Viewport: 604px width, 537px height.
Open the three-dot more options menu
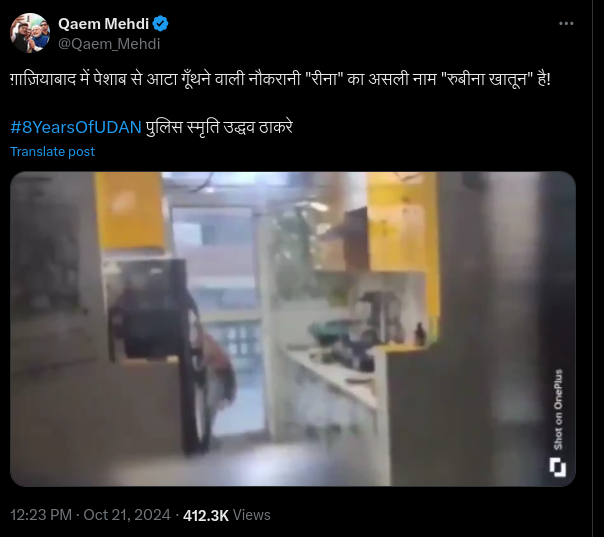point(566,23)
